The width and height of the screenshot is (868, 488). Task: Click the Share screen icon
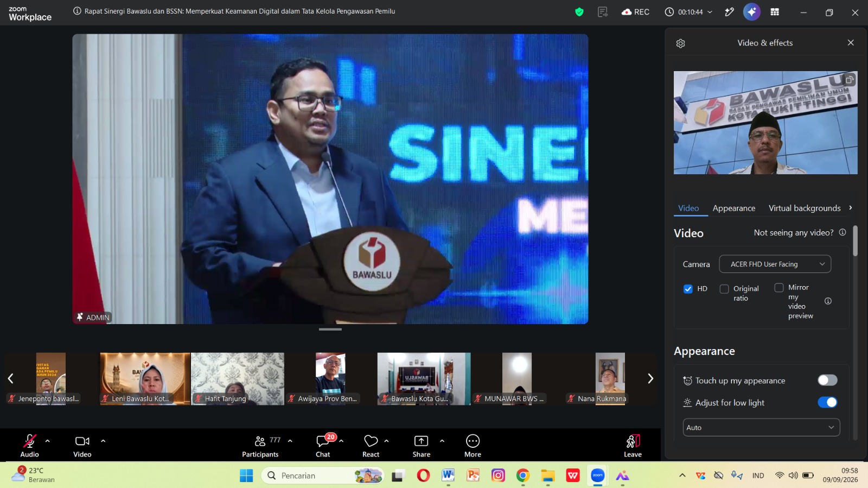tap(422, 441)
